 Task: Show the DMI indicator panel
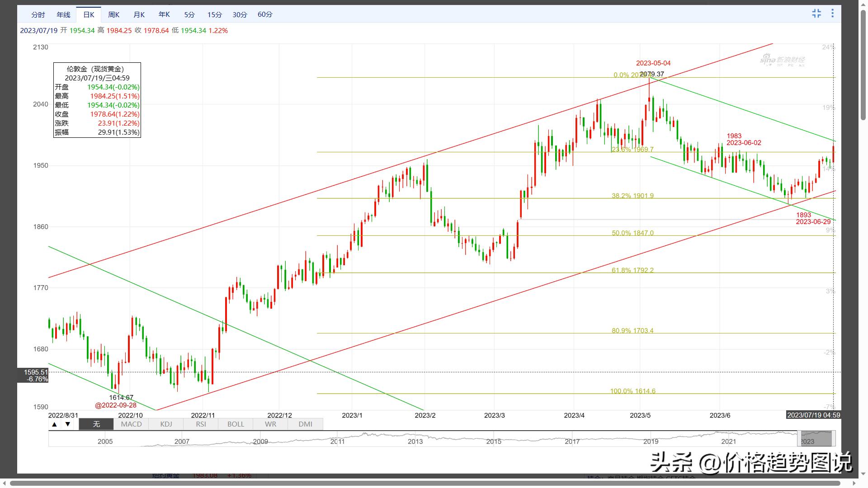click(x=305, y=424)
